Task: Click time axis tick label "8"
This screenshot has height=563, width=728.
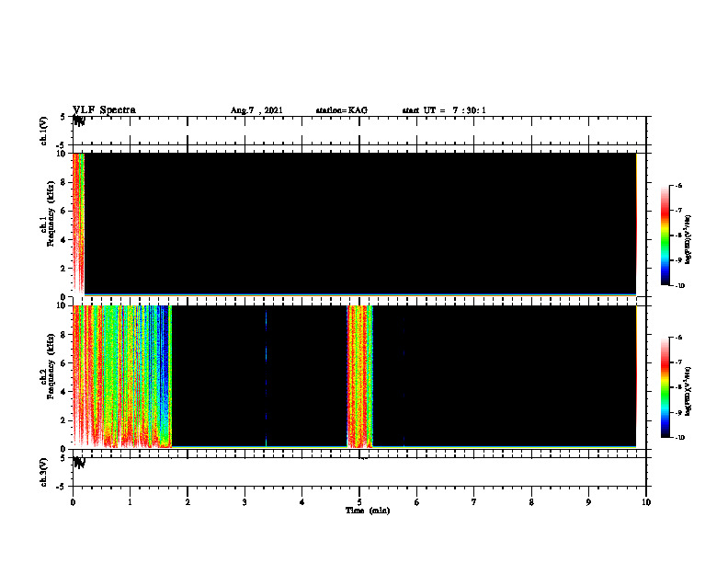Action: [x=531, y=502]
